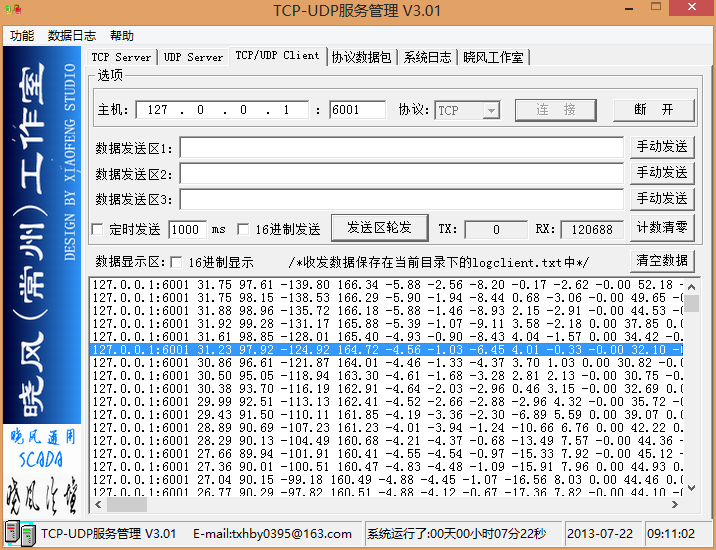Switch to the UDP Server tab

tap(193, 57)
